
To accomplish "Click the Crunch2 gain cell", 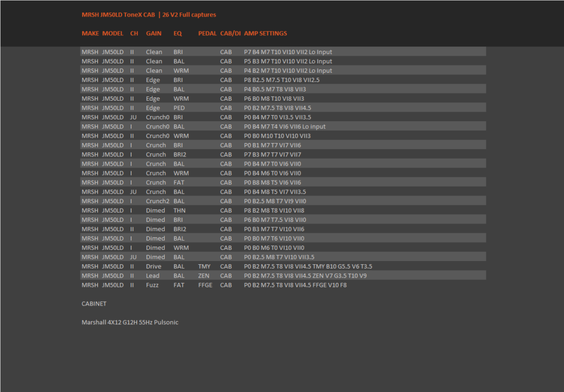I will pos(158,202).
